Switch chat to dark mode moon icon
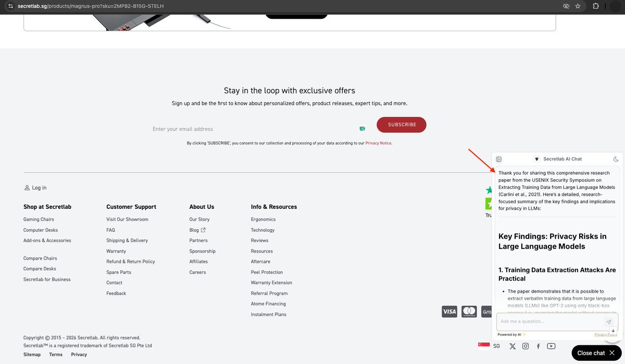625x364 pixels. 616,159
